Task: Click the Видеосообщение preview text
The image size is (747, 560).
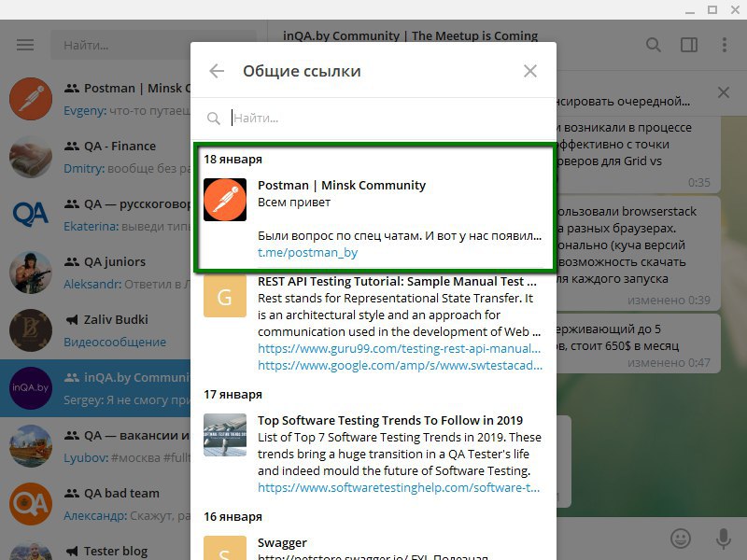Action: [115, 342]
